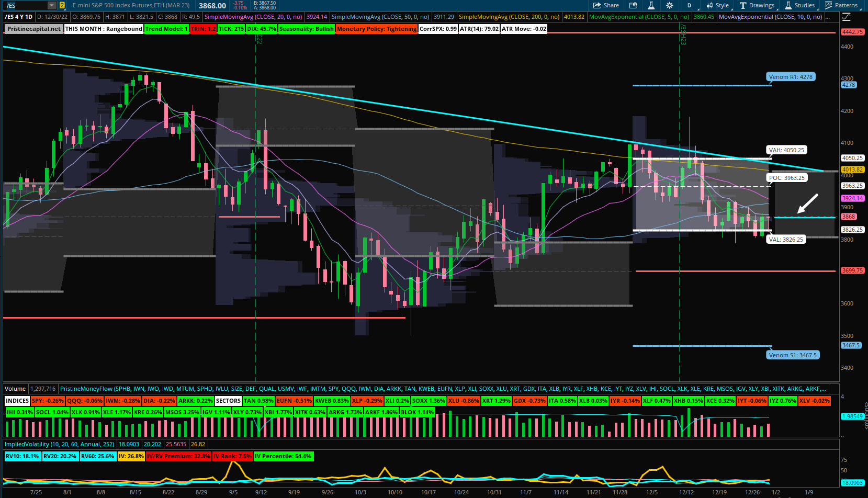
Task: Click the E-mini S&P 500 Index Futures description
Action: coord(131,5)
